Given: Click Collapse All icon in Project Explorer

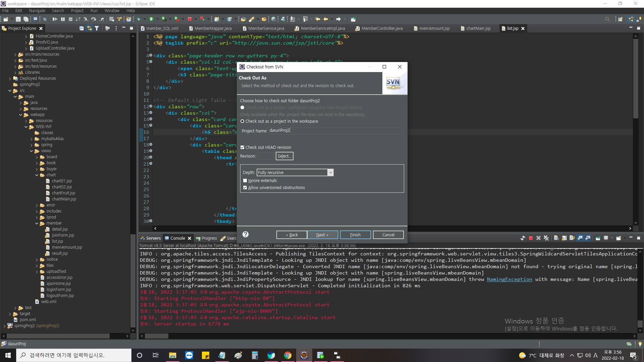Looking at the screenshot, I should (x=82, y=28).
